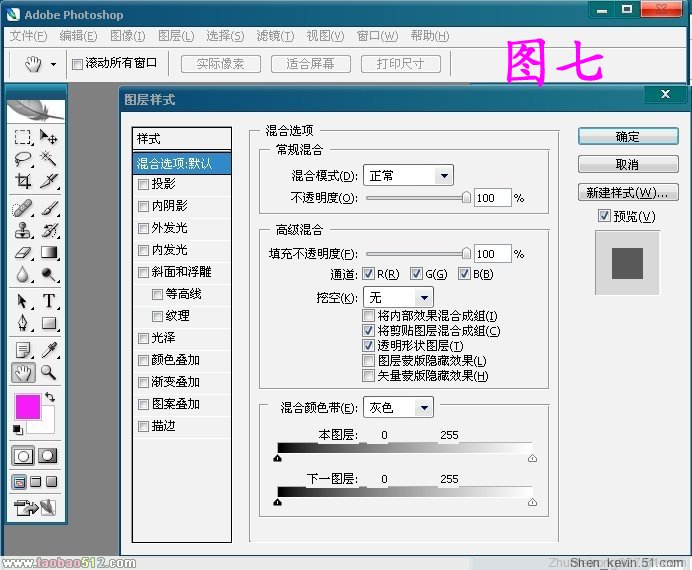
Task: Open the 挖空(K) dropdown
Action: [398, 297]
